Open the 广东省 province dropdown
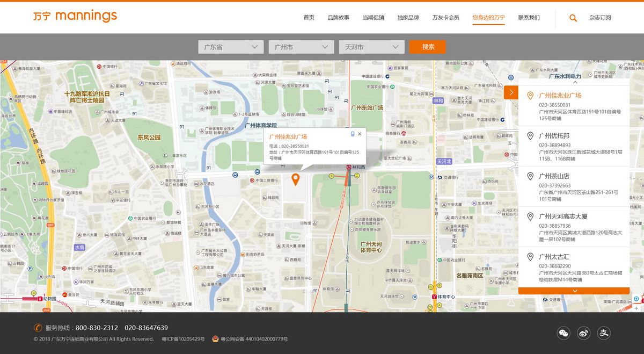Image resolution: width=644 pixels, height=354 pixels. coord(231,47)
